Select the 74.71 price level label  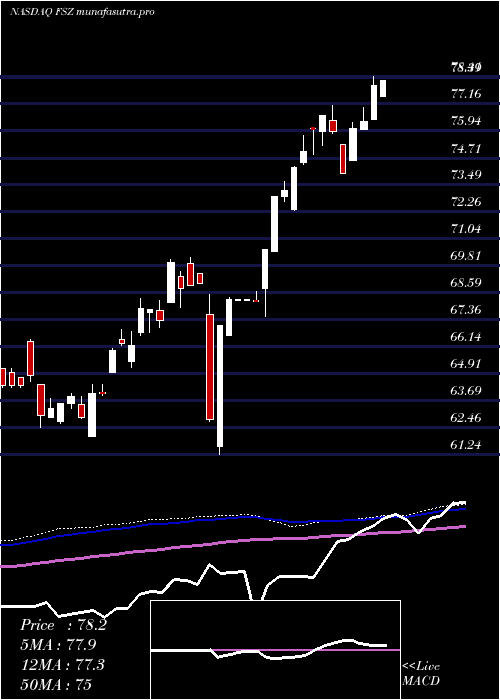pyautogui.click(x=466, y=148)
